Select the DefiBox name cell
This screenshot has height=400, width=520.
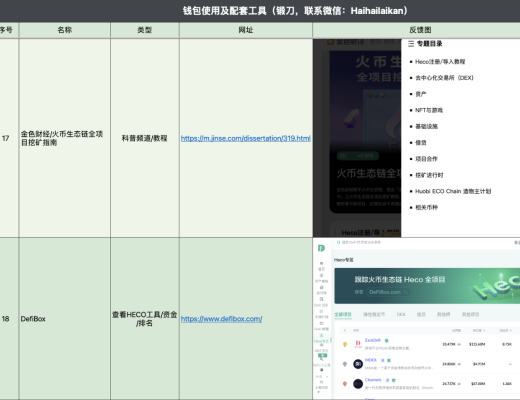click(x=65, y=319)
